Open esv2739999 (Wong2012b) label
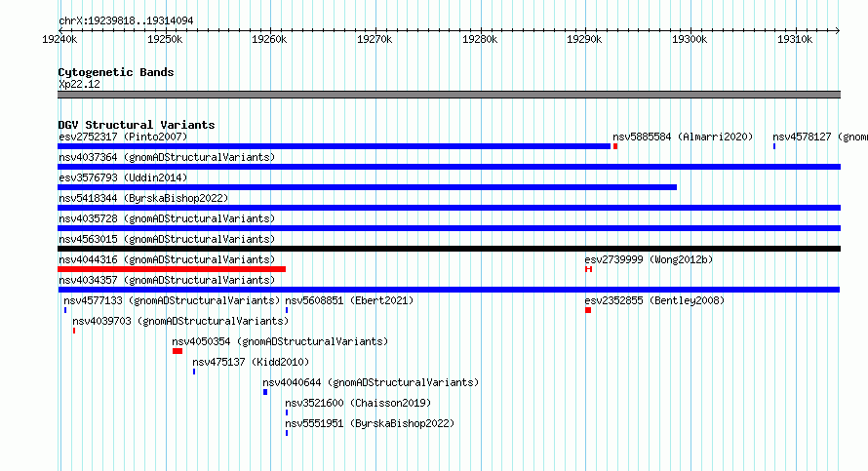Viewport: 868px width, 471px height. click(649, 259)
